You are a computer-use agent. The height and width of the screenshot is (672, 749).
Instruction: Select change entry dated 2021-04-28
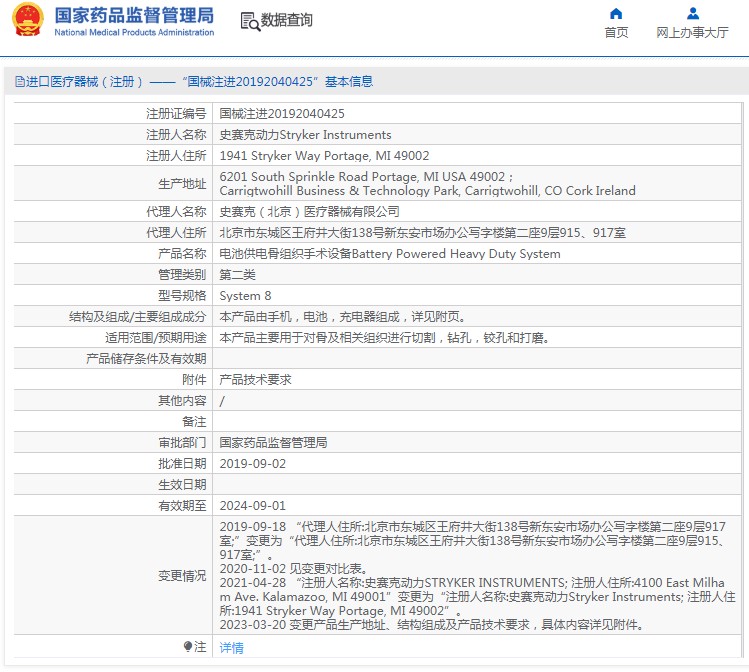pyautogui.click(x=477, y=597)
